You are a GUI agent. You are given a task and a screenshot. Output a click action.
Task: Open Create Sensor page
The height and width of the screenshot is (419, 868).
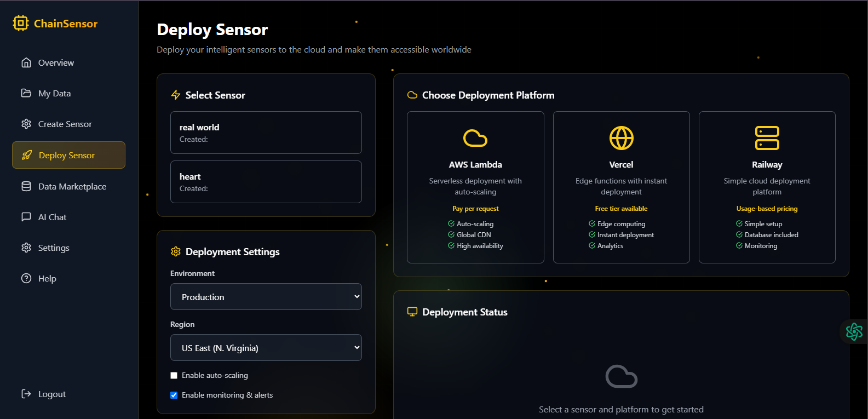68,124
